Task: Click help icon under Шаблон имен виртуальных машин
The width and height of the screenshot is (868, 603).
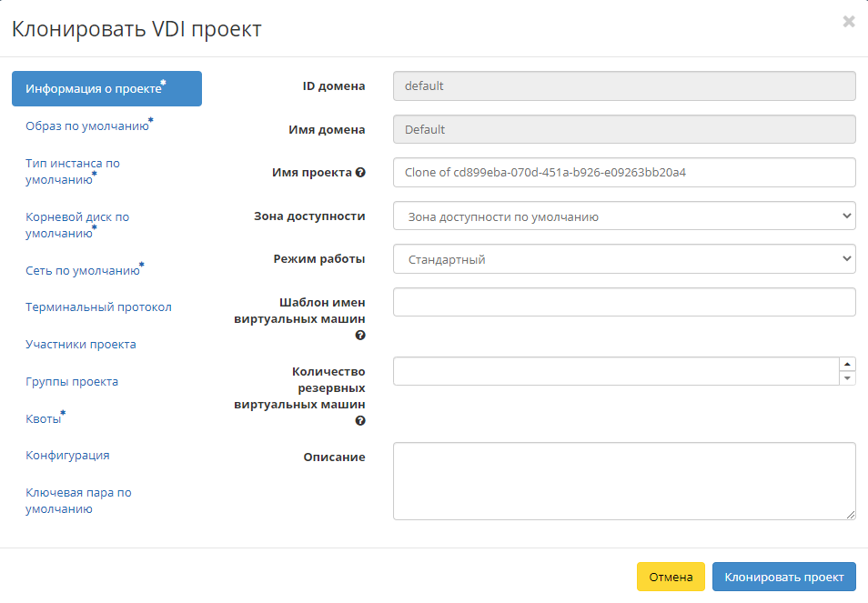Action: point(360,336)
